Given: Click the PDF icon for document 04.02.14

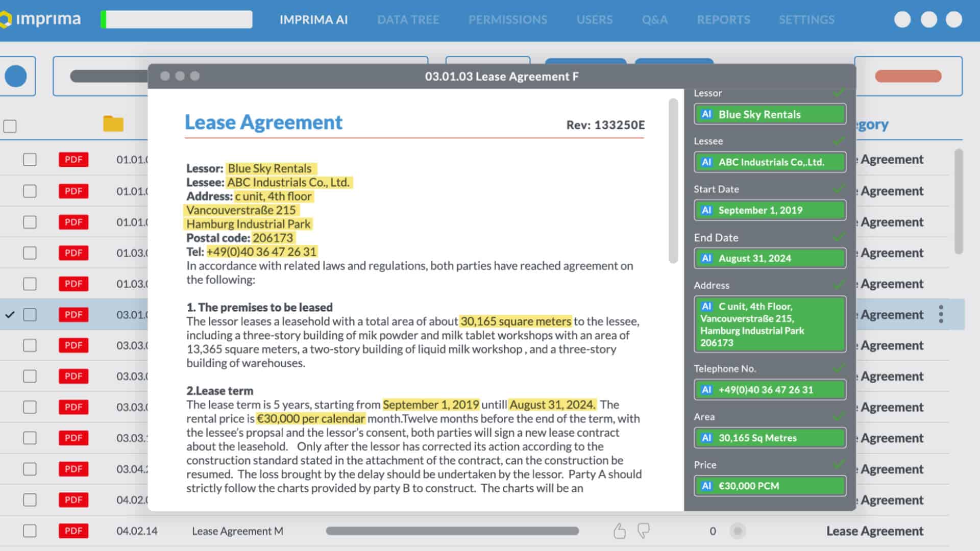Looking at the screenshot, I should click(x=73, y=531).
